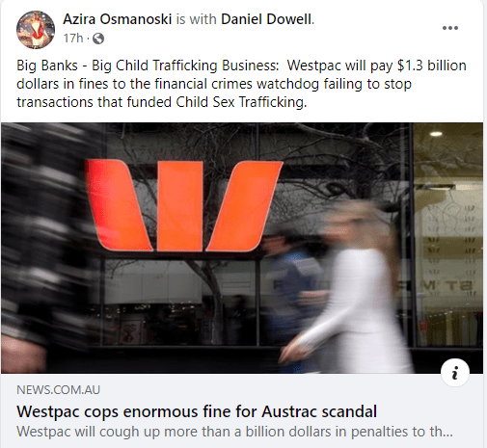Click caption line starting dollars in fines
Image resolution: width=487 pixels, height=448 pixels.
[214, 84]
